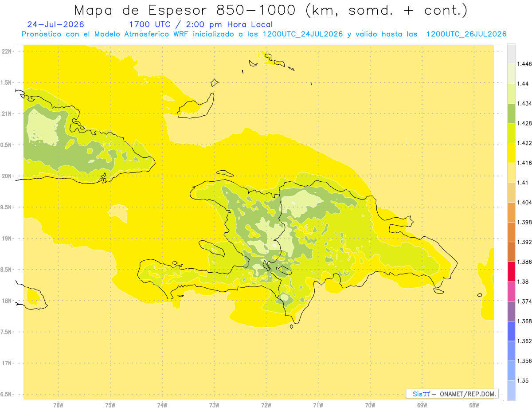
Task: Click the blue legend swatch between 1.362 and 1.368
Action: pos(511,331)
